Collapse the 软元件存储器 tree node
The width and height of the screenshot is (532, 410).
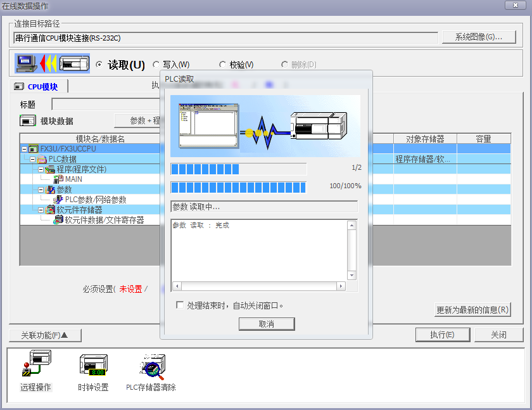pyautogui.click(x=41, y=210)
